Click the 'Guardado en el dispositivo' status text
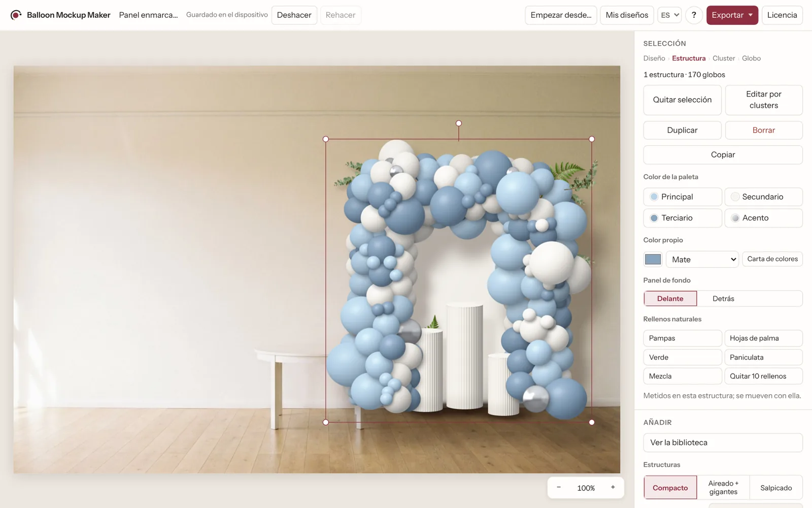Viewport: 812px width, 508px height. point(227,15)
